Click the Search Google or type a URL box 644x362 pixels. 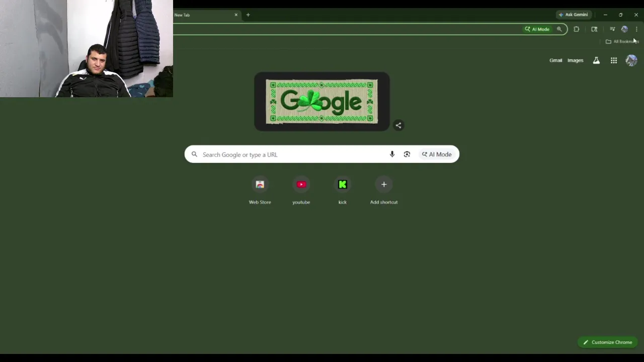(x=322, y=154)
